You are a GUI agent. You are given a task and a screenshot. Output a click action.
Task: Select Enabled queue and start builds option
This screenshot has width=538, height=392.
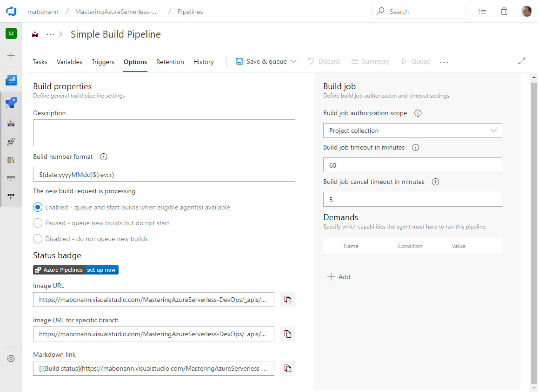(x=38, y=207)
